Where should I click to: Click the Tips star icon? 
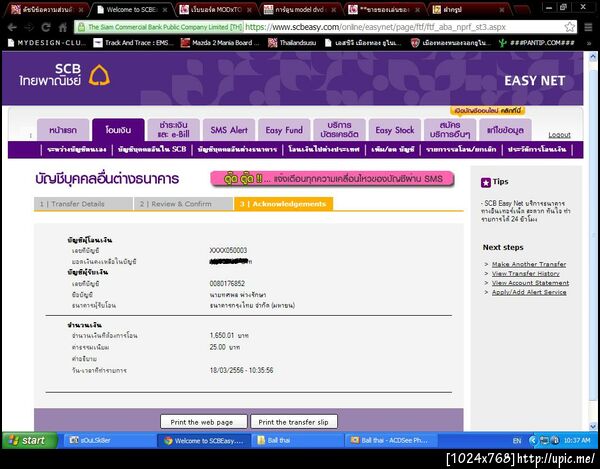(486, 182)
